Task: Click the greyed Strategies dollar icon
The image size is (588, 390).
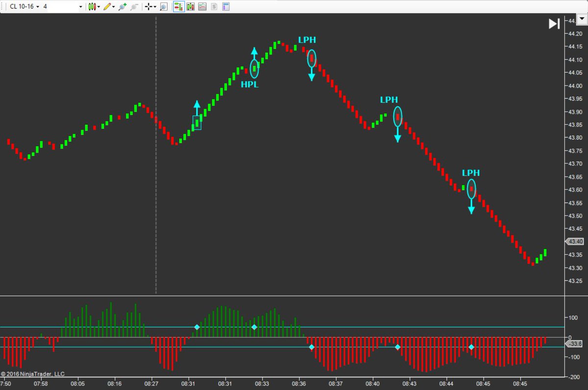Action: coord(214,7)
